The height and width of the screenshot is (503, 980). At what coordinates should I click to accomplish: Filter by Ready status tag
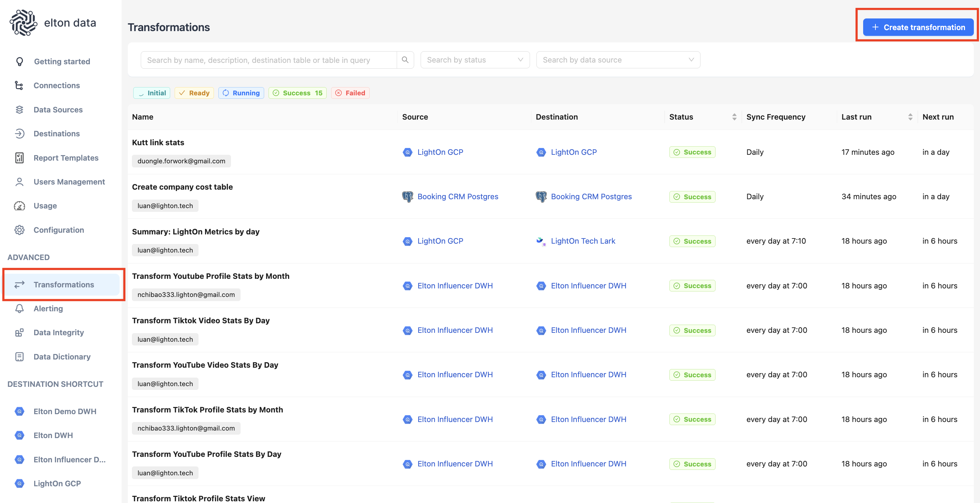[x=194, y=93]
